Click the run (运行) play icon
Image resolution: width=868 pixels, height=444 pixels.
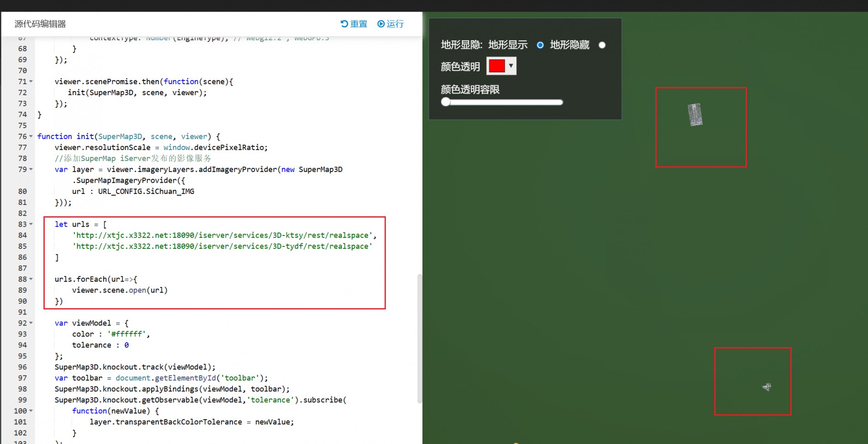tap(381, 24)
